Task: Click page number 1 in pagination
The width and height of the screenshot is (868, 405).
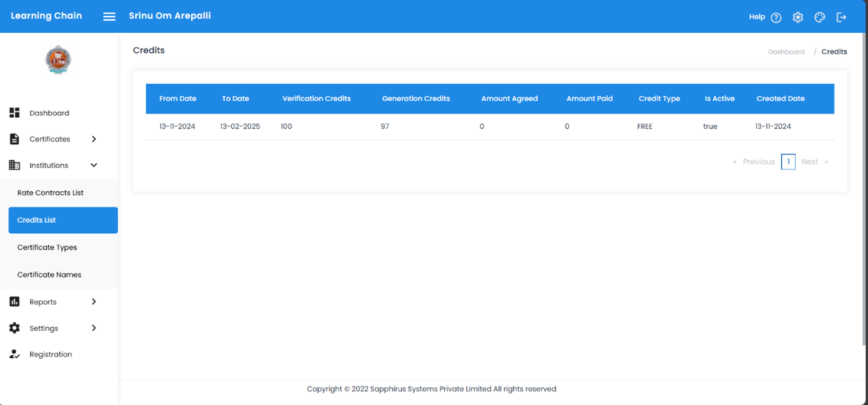Action: click(788, 162)
